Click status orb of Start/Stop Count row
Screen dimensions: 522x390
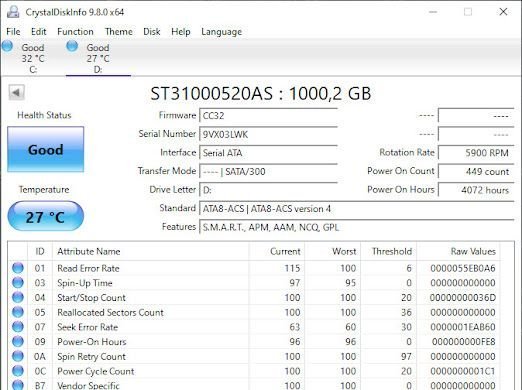(18, 297)
